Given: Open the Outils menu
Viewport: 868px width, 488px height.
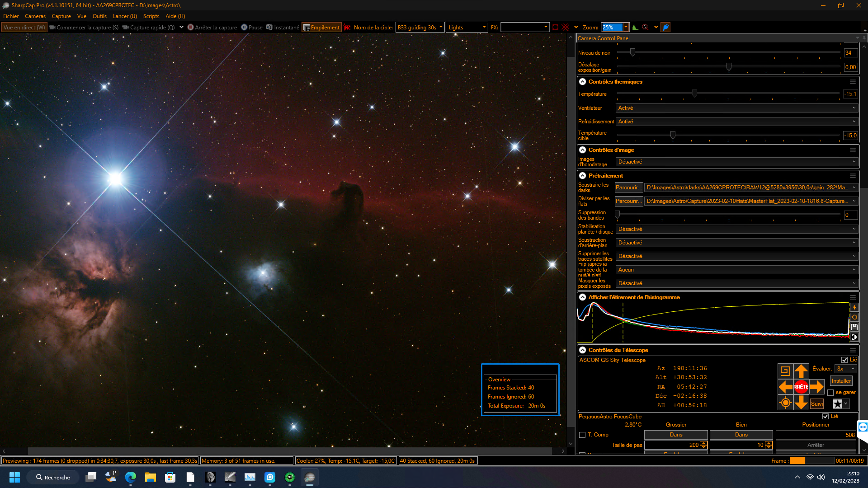Looking at the screenshot, I should pos(99,16).
